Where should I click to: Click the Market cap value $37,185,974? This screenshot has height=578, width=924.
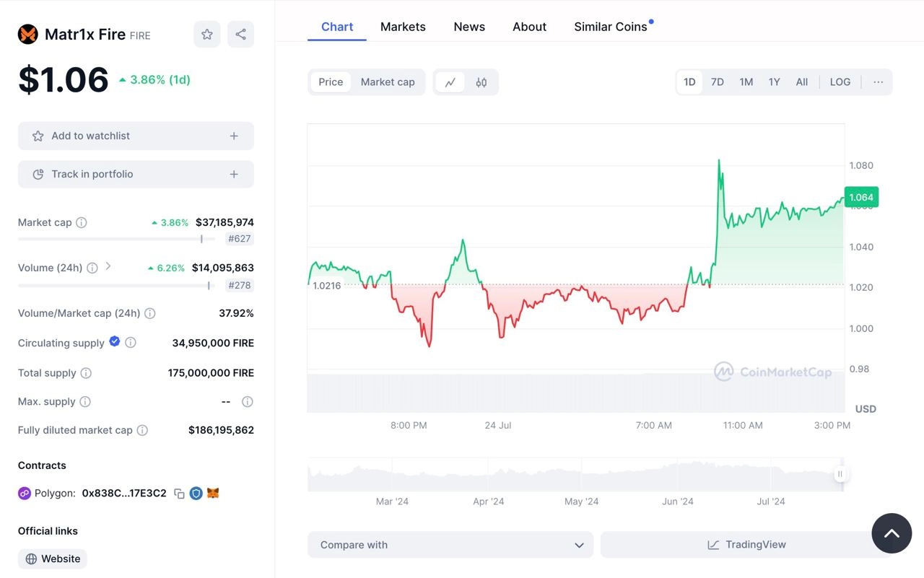(x=225, y=222)
